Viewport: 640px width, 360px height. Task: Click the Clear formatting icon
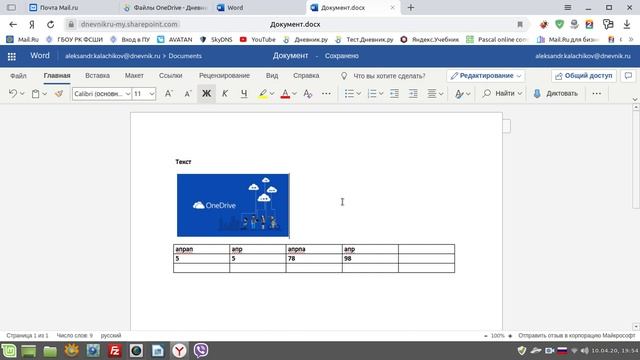pos(308,93)
